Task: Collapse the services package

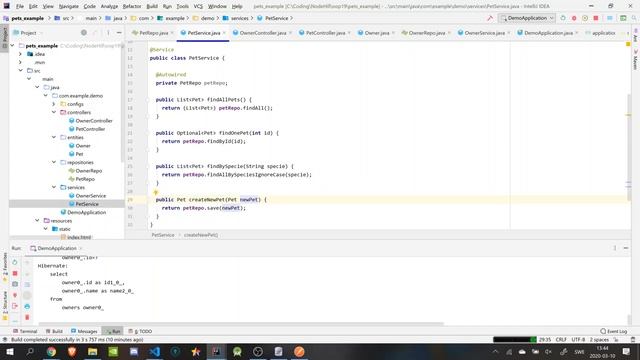Action: pos(54,187)
